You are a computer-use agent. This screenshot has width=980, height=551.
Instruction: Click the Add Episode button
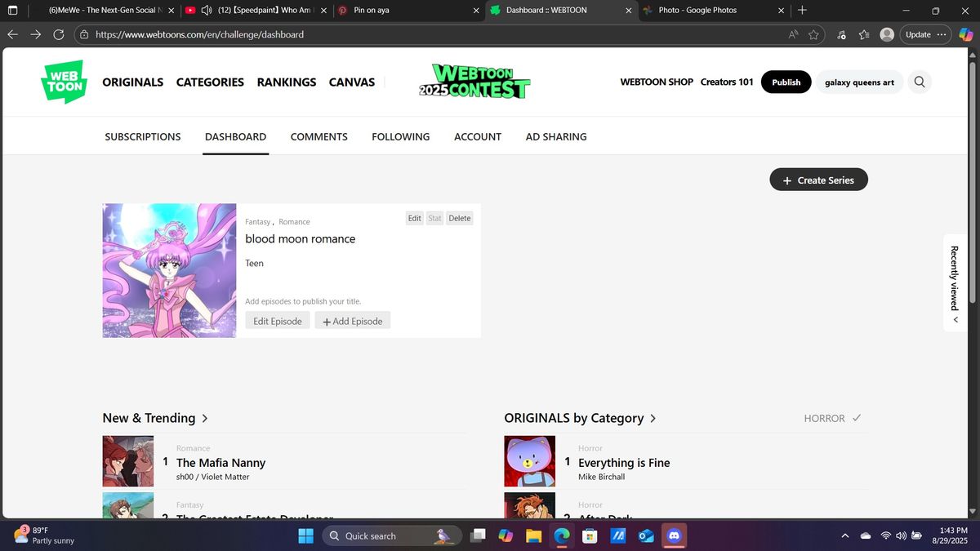(x=353, y=321)
